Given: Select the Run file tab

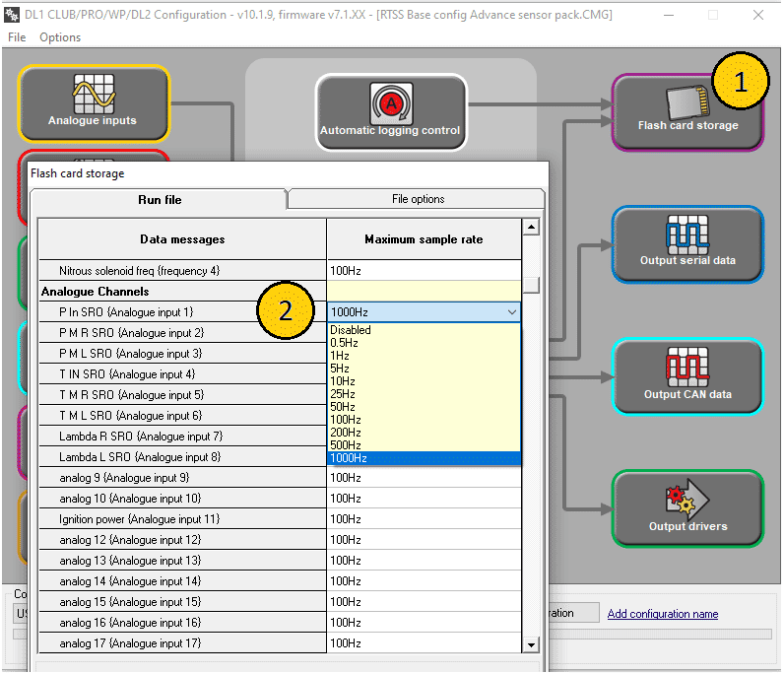Looking at the screenshot, I should click(x=159, y=200).
